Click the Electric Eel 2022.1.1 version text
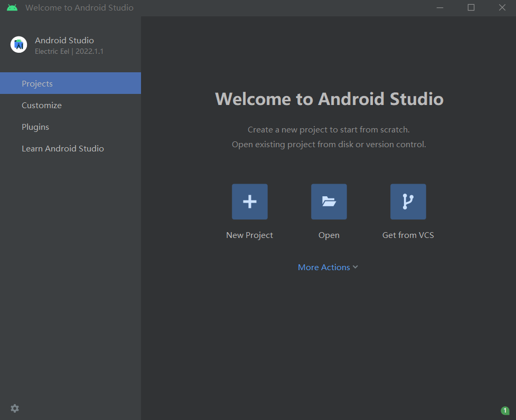Image resolution: width=516 pixels, height=420 pixels. (69, 51)
